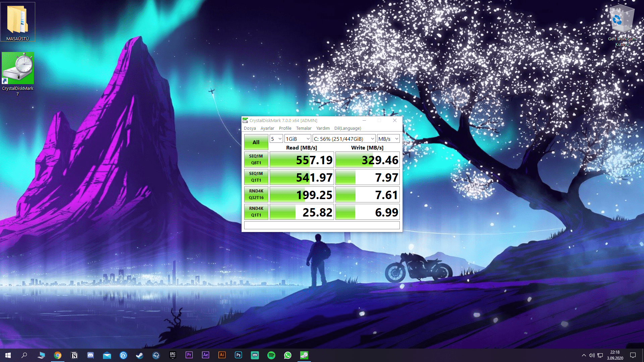Image resolution: width=644 pixels, height=362 pixels.
Task: Open Photoshop taskbar icon
Action: 238,355
